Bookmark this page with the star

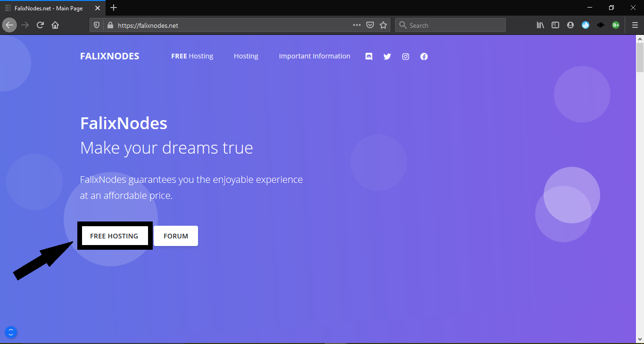click(383, 25)
